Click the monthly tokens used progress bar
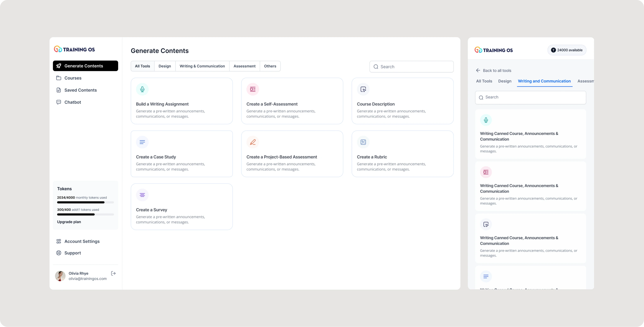644x327 pixels. coord(85,202)
